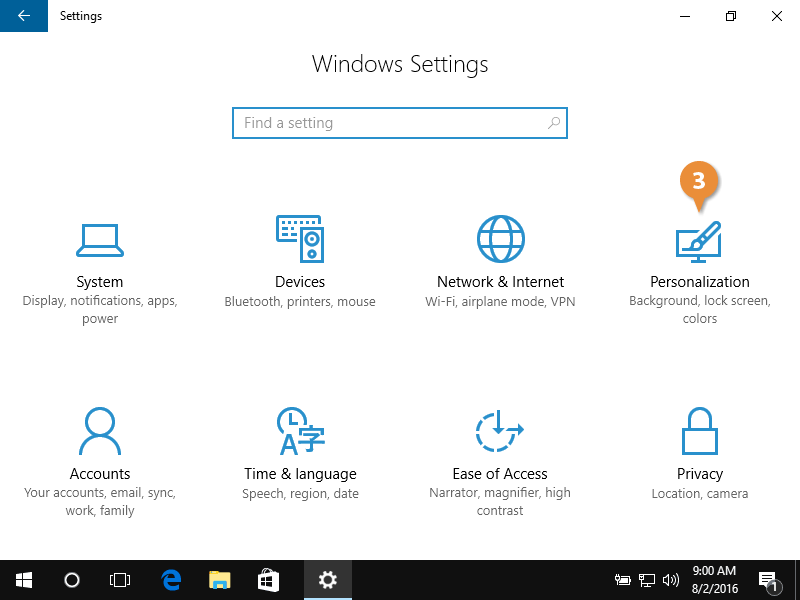The width and height of the screenshot is (800, 600).
Task: Click the 'Background, lock screen, colors' description
Action: (700, 310)
